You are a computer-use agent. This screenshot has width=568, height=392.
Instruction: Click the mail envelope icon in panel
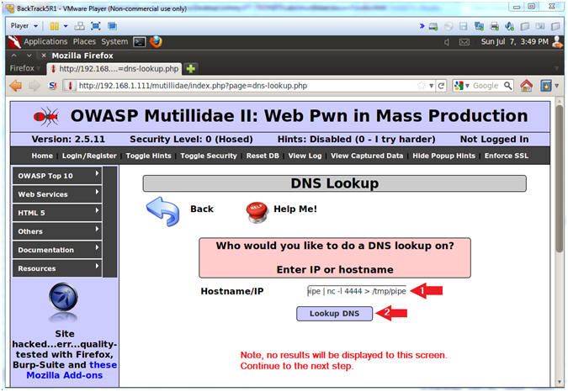point(464,42)
